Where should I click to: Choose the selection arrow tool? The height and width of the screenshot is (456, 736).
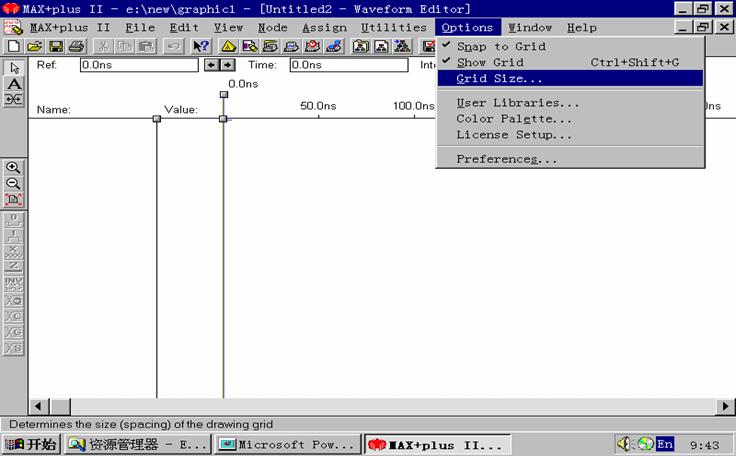(x=14, y=68)
